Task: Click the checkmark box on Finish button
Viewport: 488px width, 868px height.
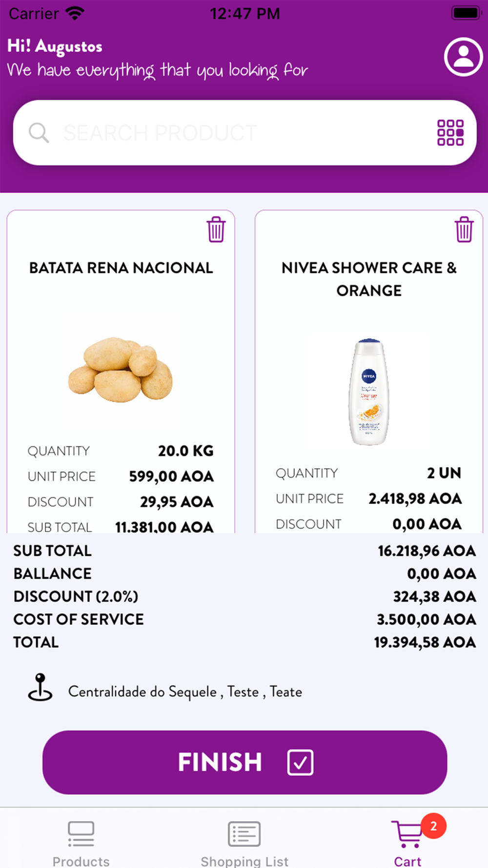Action: tap(300, 762)
